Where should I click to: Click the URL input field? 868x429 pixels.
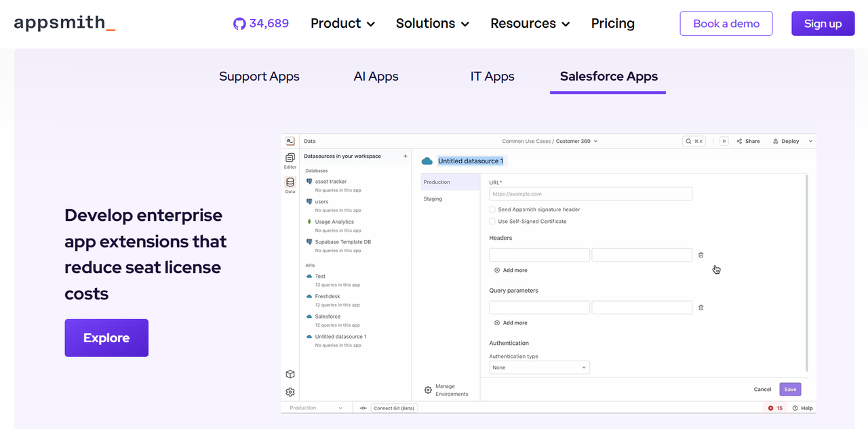click(x=591, y=194)
